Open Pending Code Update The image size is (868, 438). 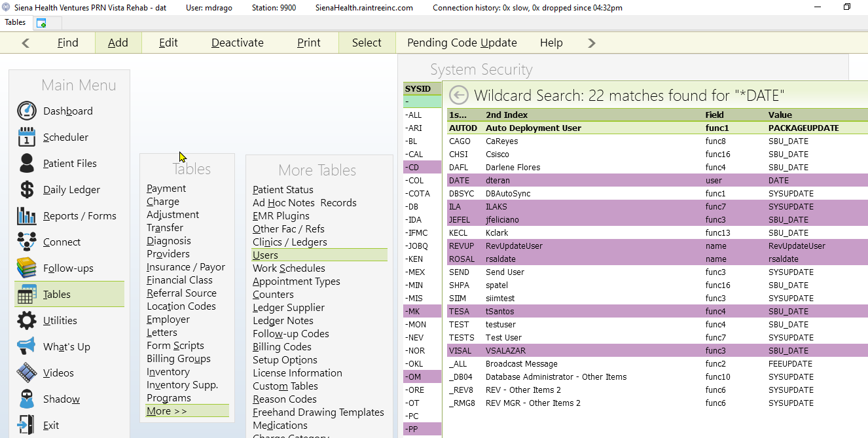click(462, 43)
